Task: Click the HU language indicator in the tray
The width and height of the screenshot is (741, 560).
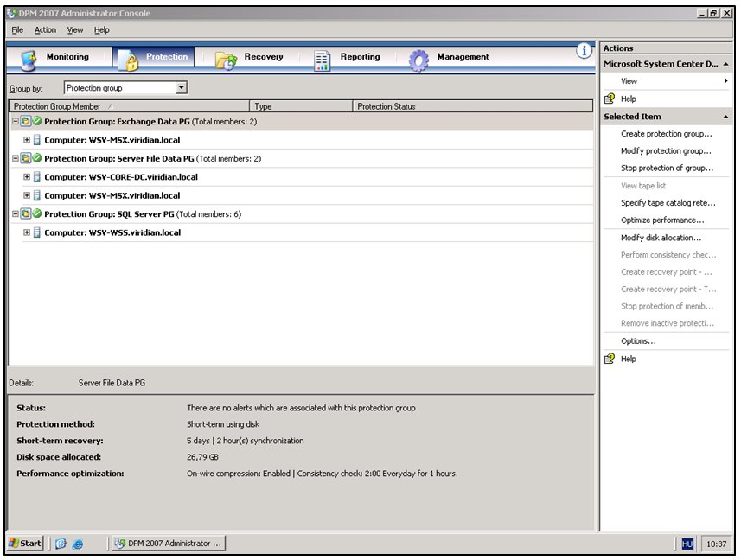Action: (687, 544)
